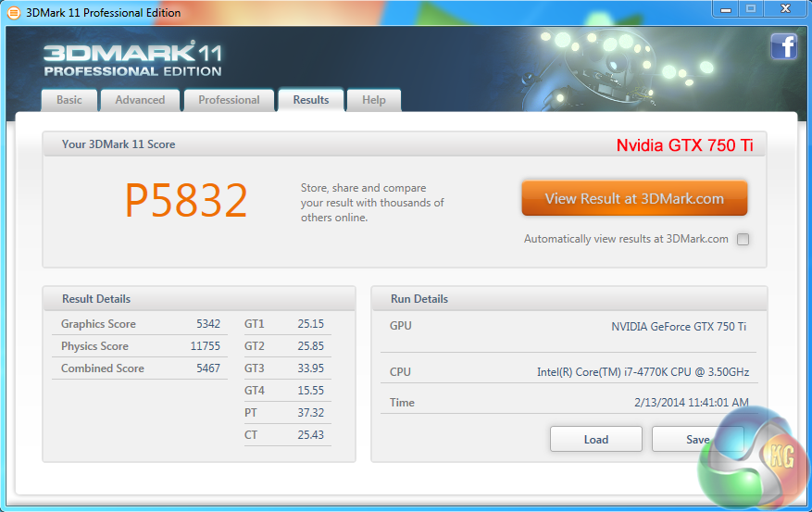The width and height of the screenshot is (812, 512).
Task: Maximize the 3DMark 11 window
Action: click(x=751, y=9)
